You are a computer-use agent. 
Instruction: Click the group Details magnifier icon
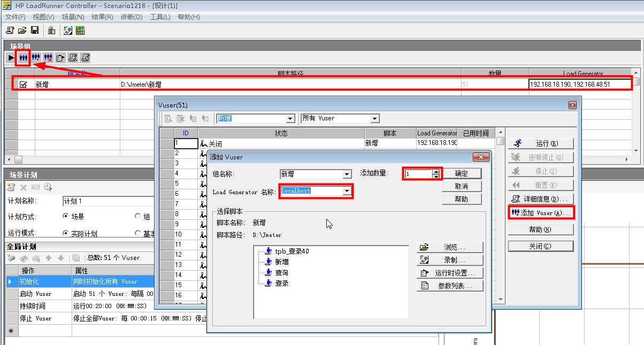pyautogui.click(x=73, y=57)
